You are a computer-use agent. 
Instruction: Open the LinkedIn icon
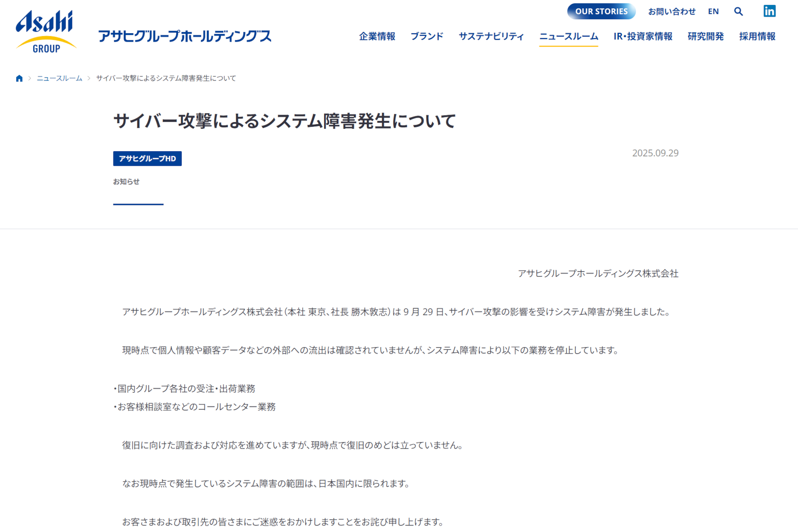(769, 11)
